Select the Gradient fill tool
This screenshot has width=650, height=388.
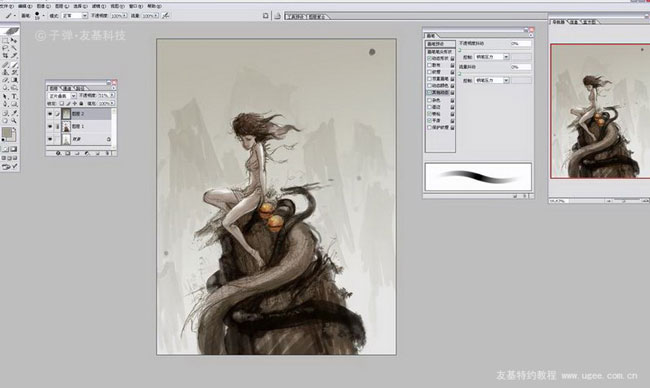(15, 80)
